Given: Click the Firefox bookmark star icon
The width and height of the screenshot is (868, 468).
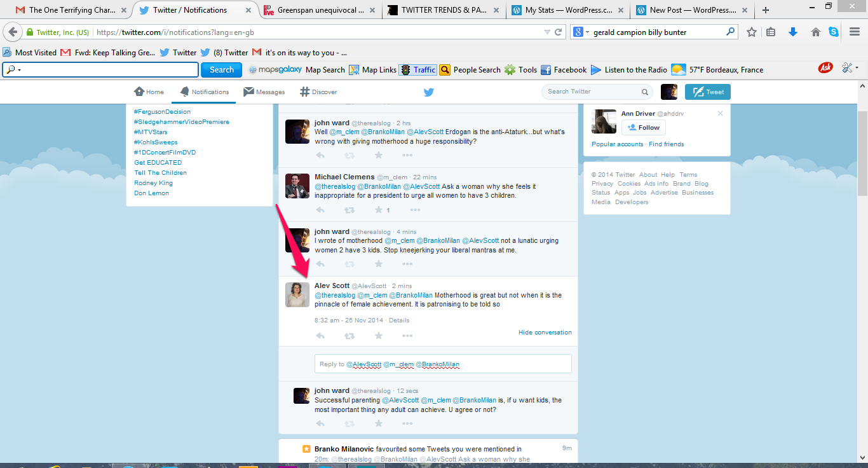Looking at the screenshot, I should (752, 32).
